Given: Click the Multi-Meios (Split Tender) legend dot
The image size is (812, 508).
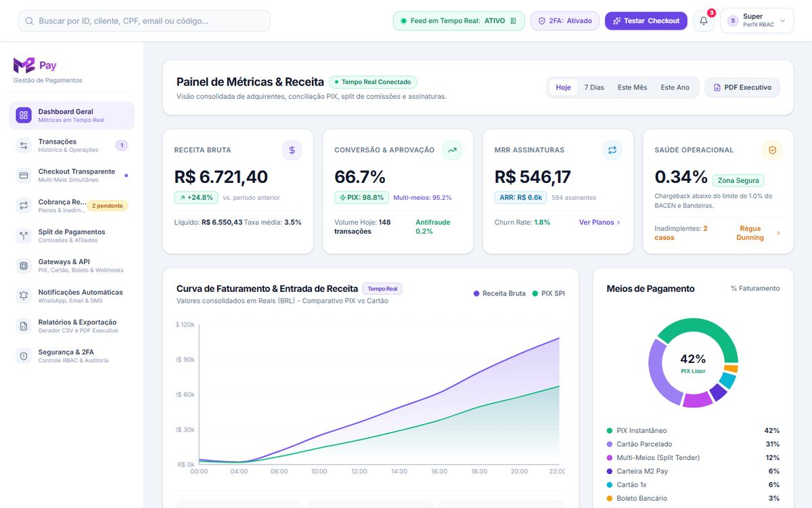Looking at the screenshot, I should tap(610, 458).
